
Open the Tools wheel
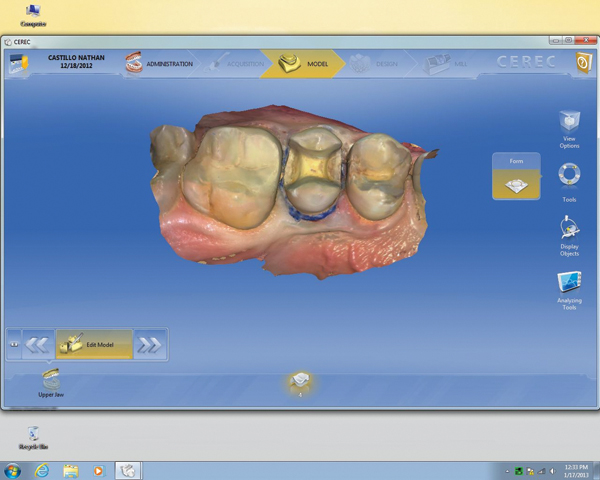[x=568, y=181]
